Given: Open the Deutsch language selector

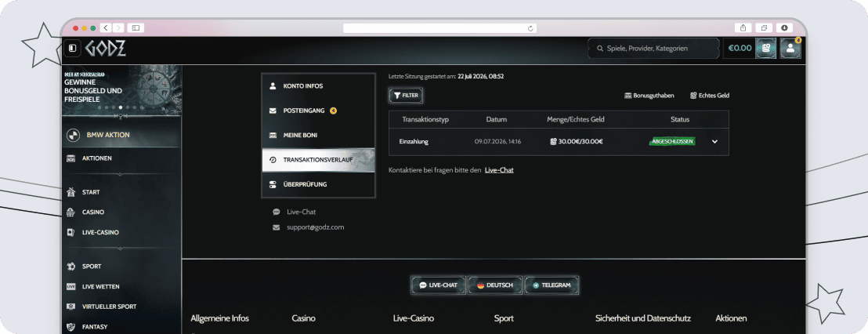Looking at the screenshot, I should point(494,285).
